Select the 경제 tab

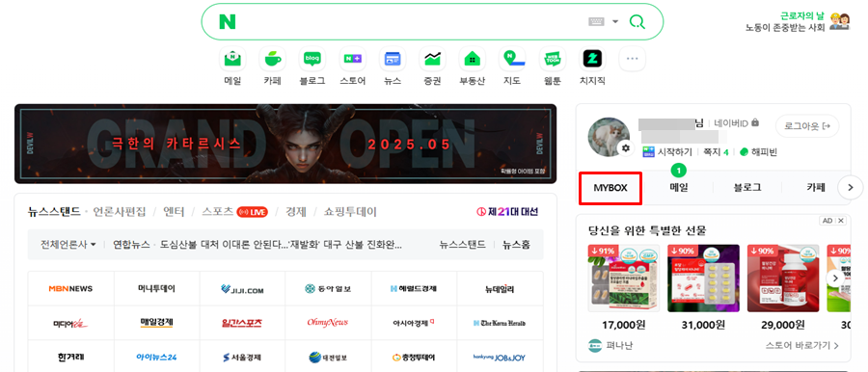pos(296,211)
